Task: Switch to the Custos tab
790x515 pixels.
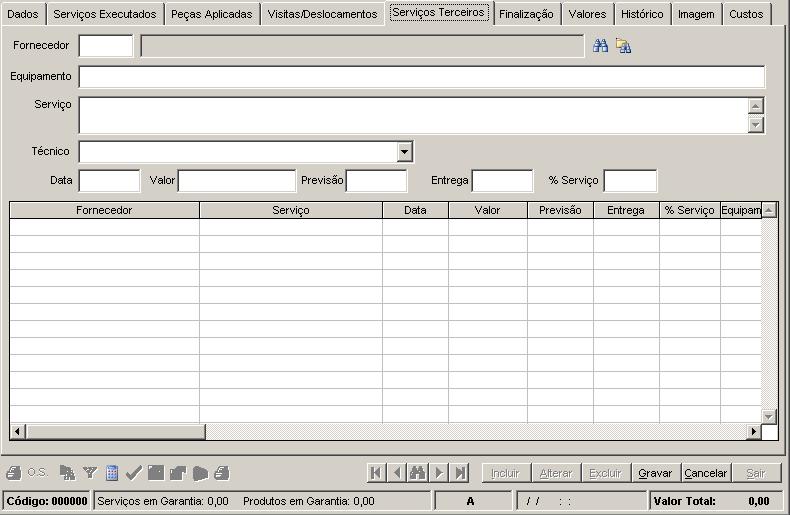Action: [746, 14]
